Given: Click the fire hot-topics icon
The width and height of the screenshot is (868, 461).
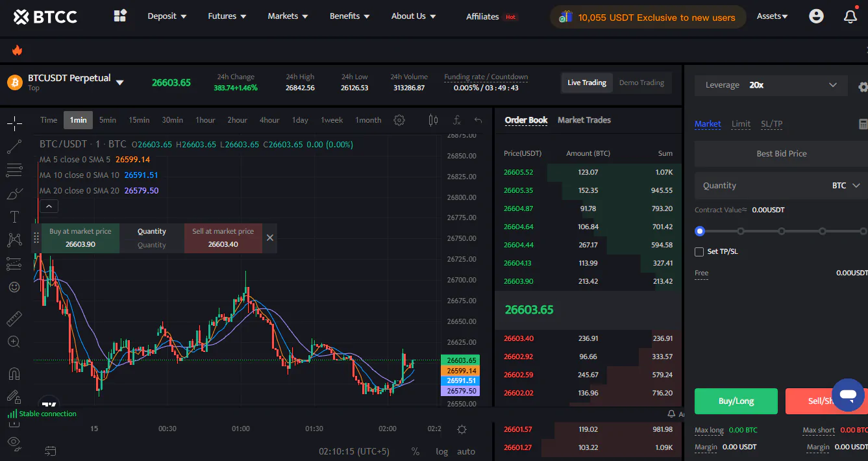Looking at the screenshot, I should tap(17, 50).
